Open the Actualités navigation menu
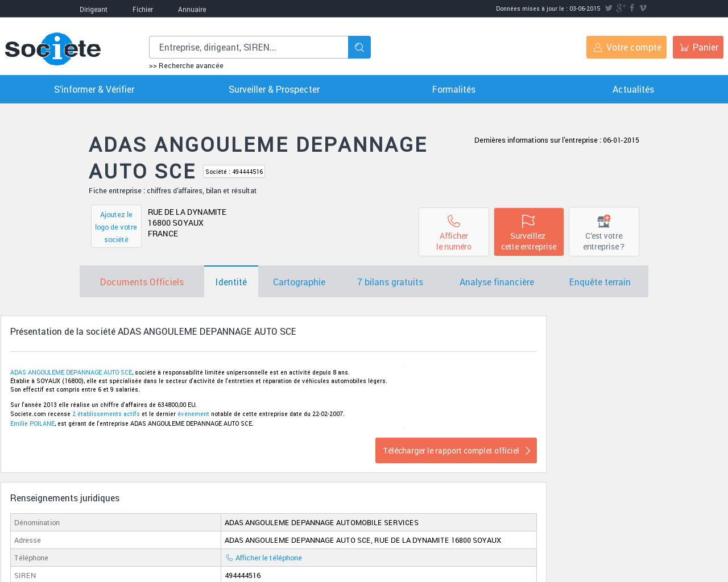 pos(633,89)
